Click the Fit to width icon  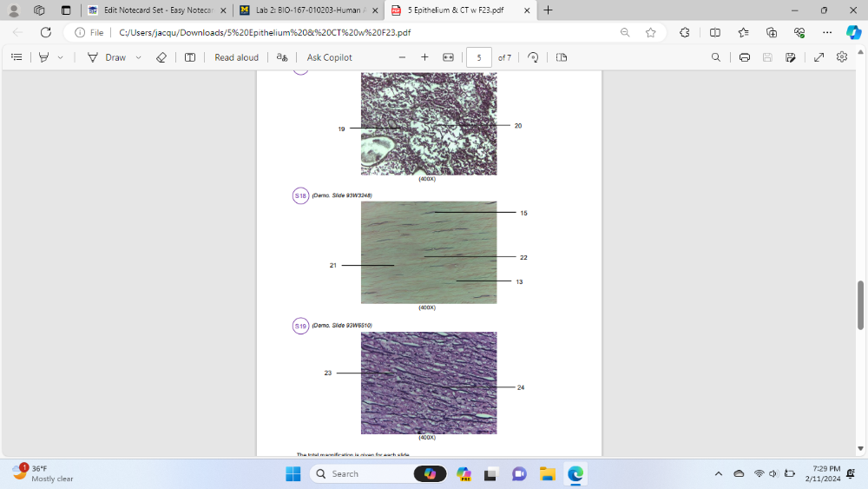pyautogui.click(x=448, y=57)
